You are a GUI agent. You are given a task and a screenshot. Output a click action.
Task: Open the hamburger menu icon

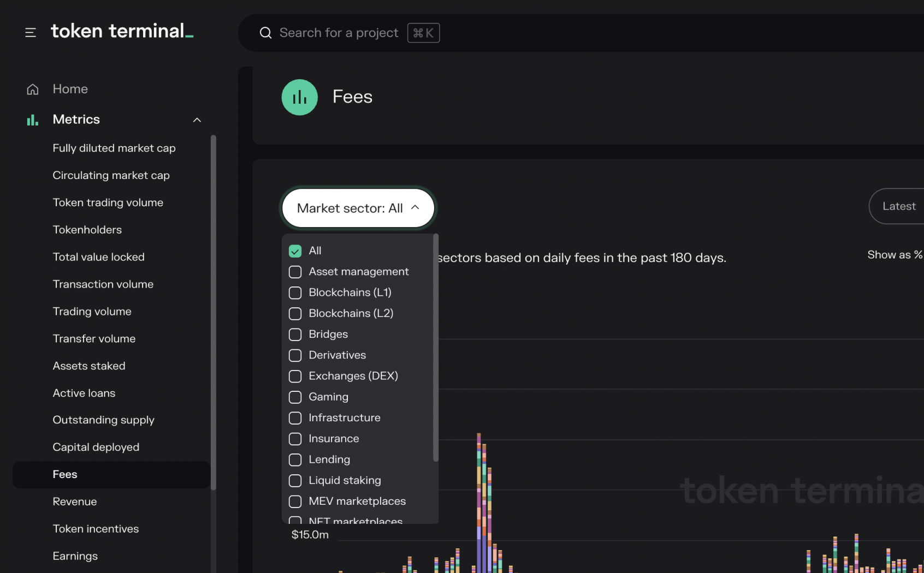coord(31,33)
